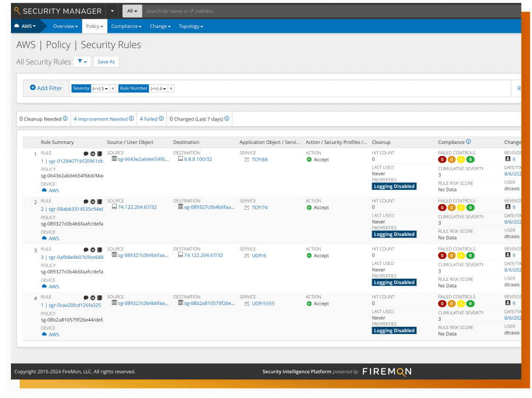Open the Topology menu
This screenshot has height=398, width=532.
tap(190, 26)
